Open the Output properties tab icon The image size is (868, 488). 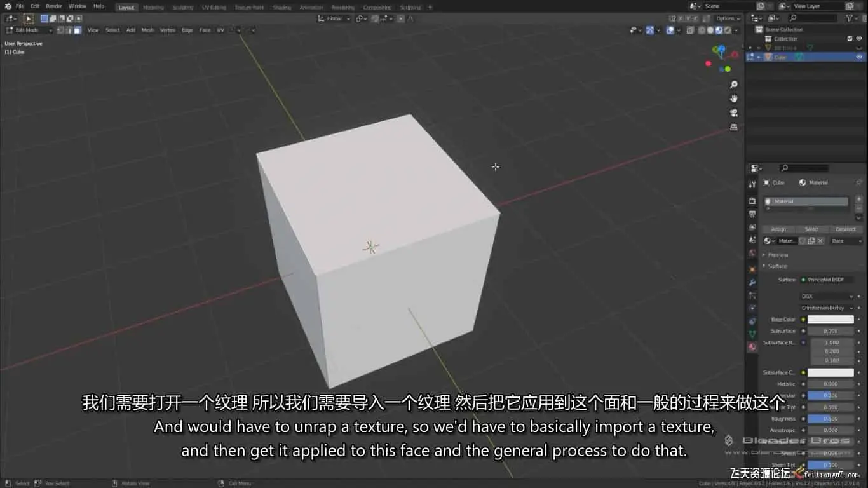click(x=752, y=214)
